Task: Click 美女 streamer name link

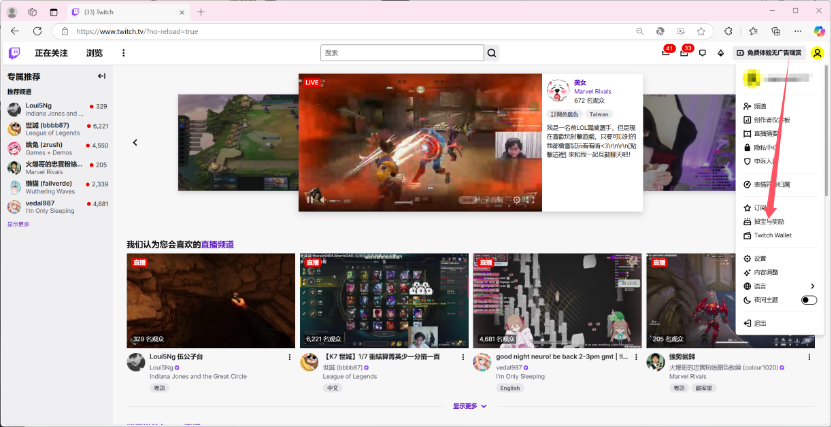Action: pos(580,83)
